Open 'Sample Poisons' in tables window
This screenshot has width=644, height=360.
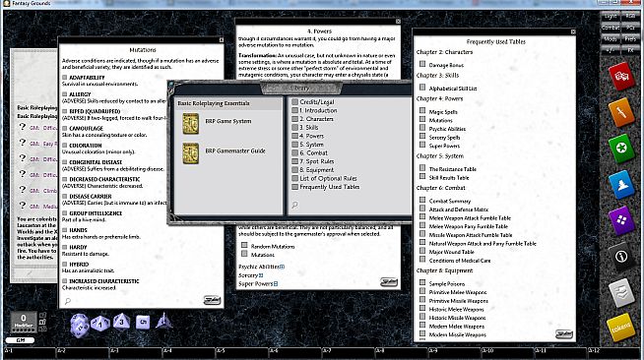point(447,283)
